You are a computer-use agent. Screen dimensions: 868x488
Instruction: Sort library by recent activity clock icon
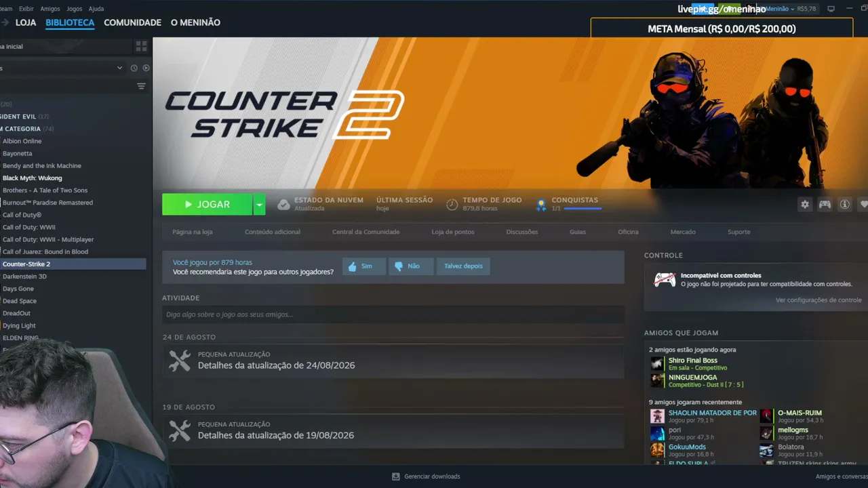tap(134, 68)
